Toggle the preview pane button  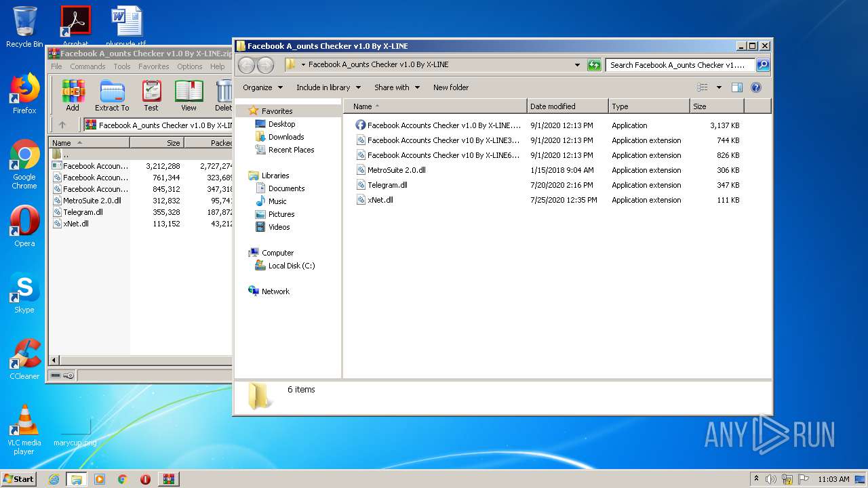[737, 87]
